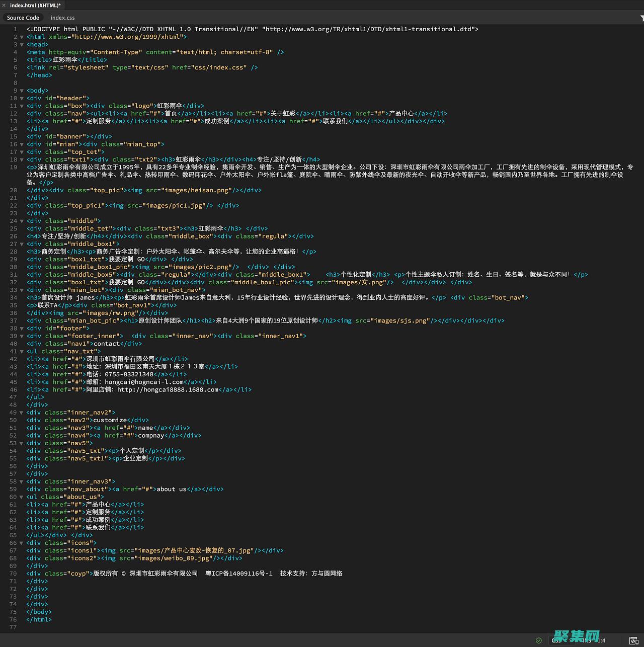Screen dimensions: 644x647
Task: Collapse the icons class div
Action: [21, 543]
